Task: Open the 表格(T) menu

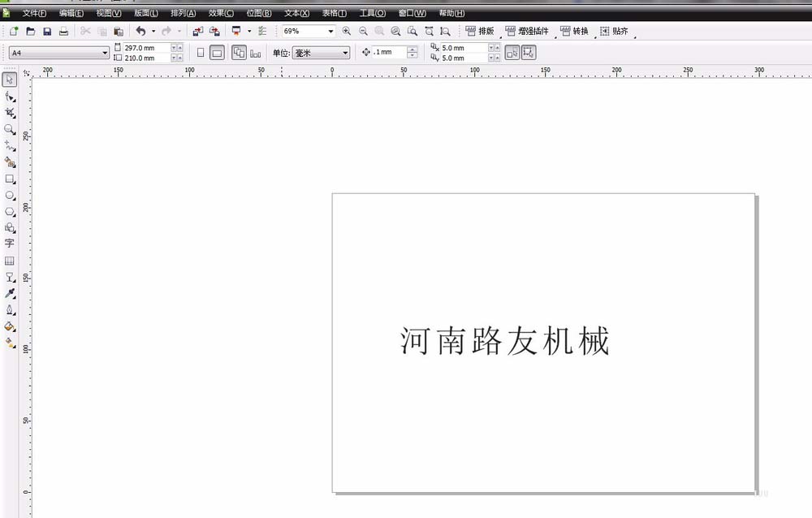Action: (335, 13)
